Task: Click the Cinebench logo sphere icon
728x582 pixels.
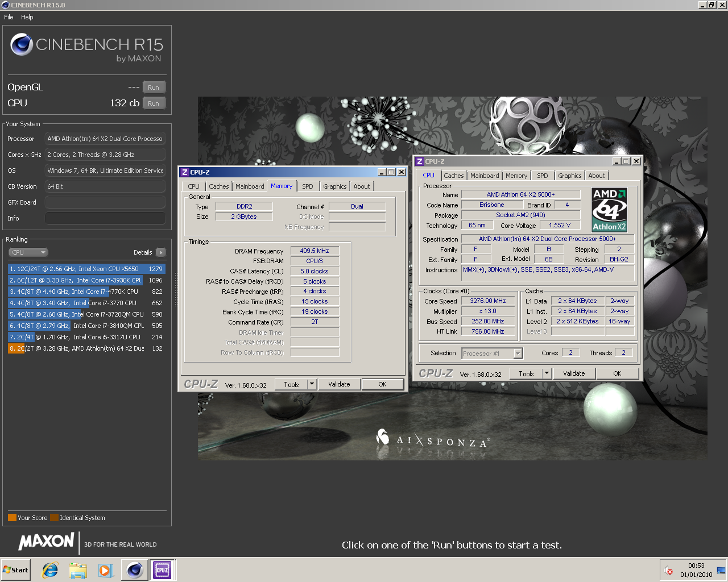Action: [22, 44]
